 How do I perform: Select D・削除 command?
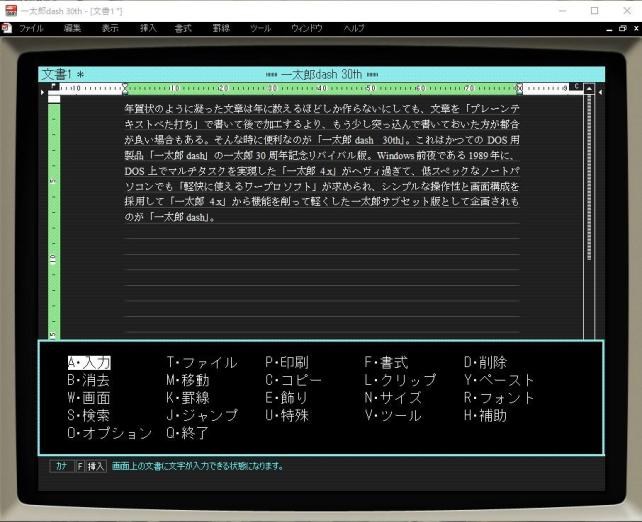[x=486, y=362]
